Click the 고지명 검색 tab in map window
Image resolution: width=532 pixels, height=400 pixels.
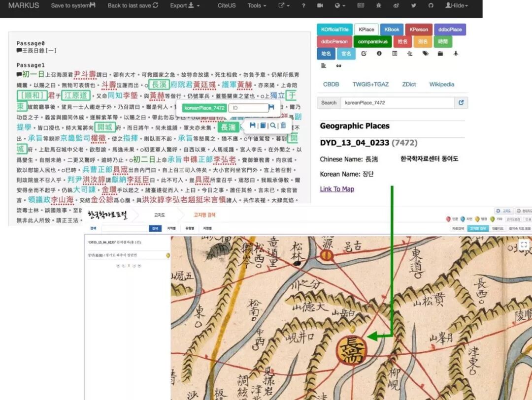click(204, 215)
